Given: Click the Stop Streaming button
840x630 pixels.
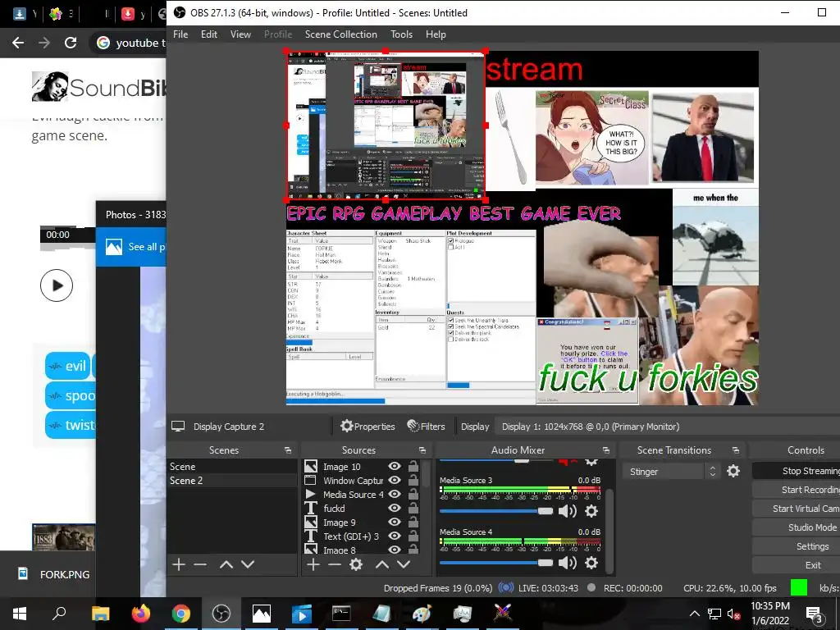Looking at the screenshot, I should [x=796, y=471].
